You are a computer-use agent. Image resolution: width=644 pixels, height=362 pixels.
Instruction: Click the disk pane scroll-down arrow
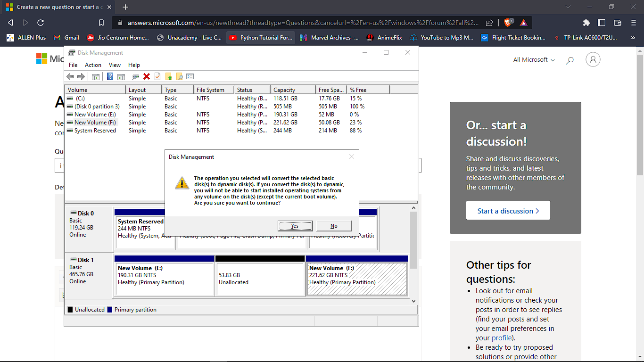414,301
